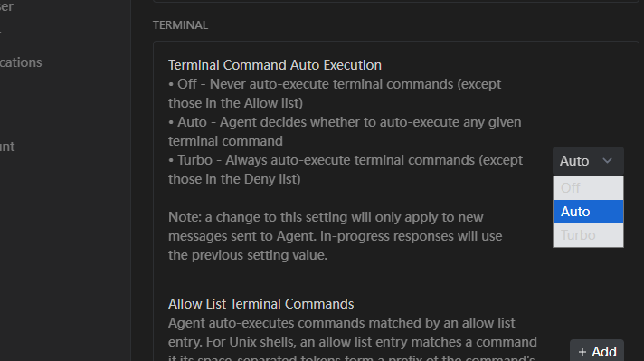Click the Turbo mode description bullet
The width and height of the screenshot is (644, 361).
click(x=346, y=169)
